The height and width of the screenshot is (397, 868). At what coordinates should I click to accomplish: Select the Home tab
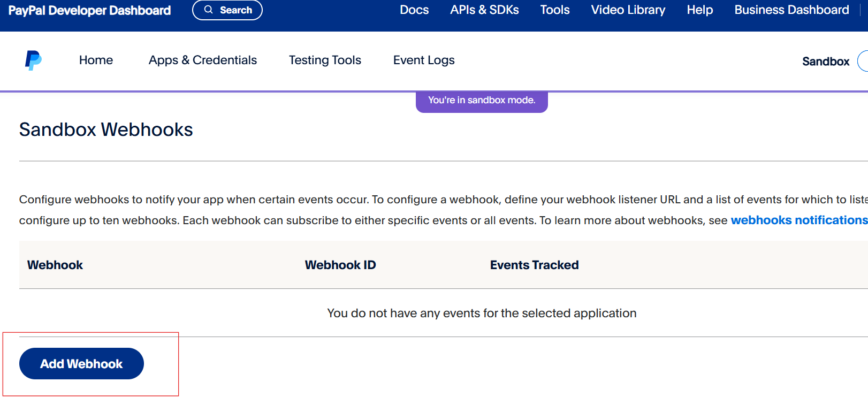[x=96, y=60]
